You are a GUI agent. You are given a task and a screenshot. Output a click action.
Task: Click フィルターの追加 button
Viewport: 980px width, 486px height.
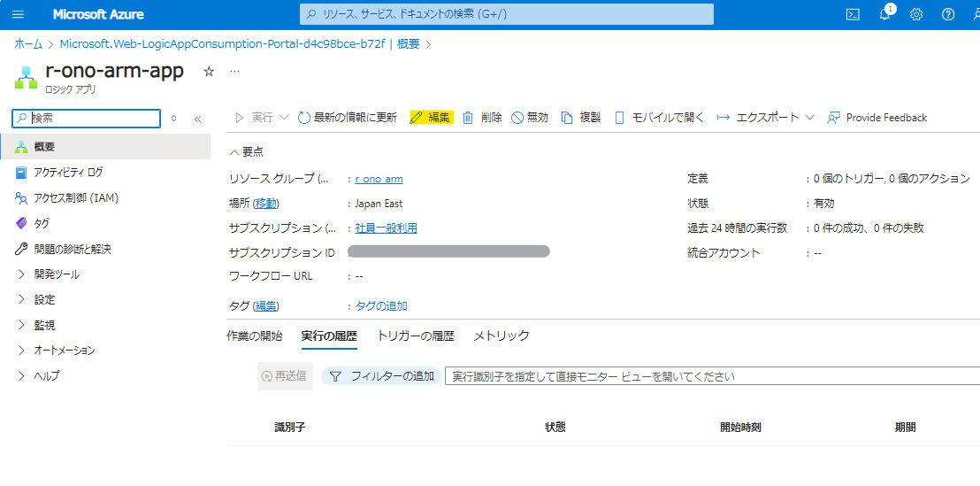381,376
